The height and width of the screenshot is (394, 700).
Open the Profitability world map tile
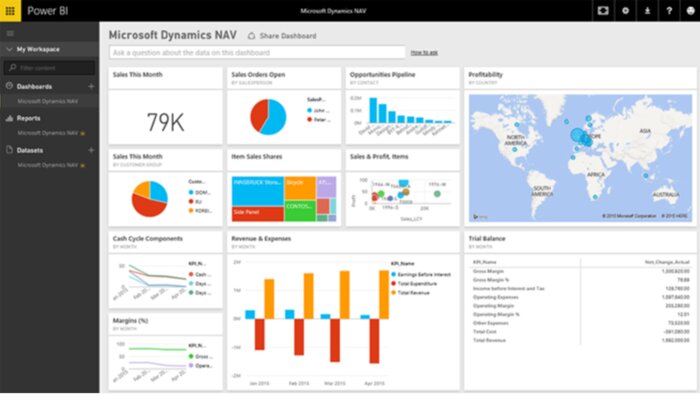coord(580,158)
